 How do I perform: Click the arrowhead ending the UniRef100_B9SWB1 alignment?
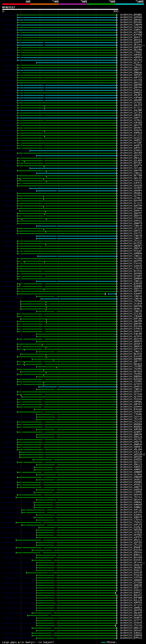coord(117,15)
